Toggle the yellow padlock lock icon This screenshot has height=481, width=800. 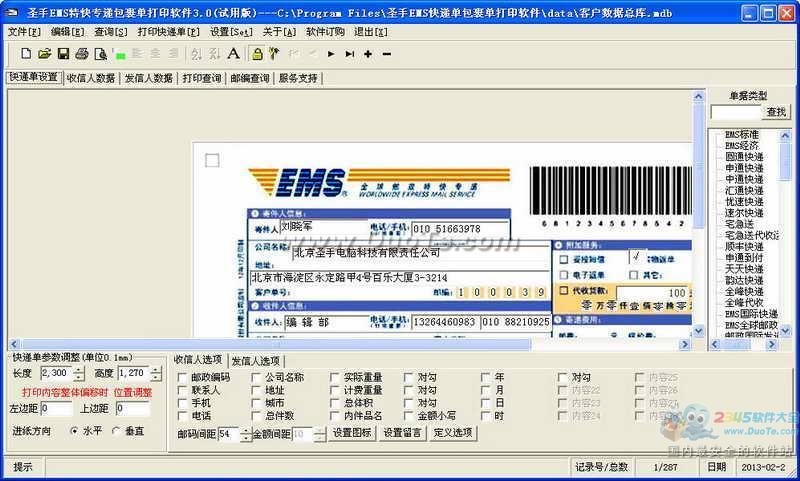pyautogui.click(x=258, y=54)
